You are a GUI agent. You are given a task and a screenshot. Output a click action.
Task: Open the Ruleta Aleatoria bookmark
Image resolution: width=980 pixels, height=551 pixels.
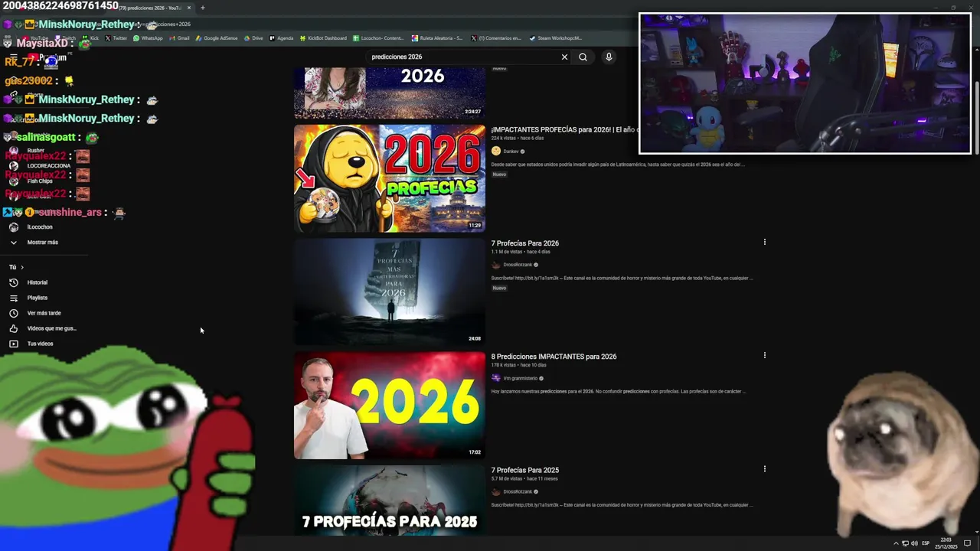point(437,37)
